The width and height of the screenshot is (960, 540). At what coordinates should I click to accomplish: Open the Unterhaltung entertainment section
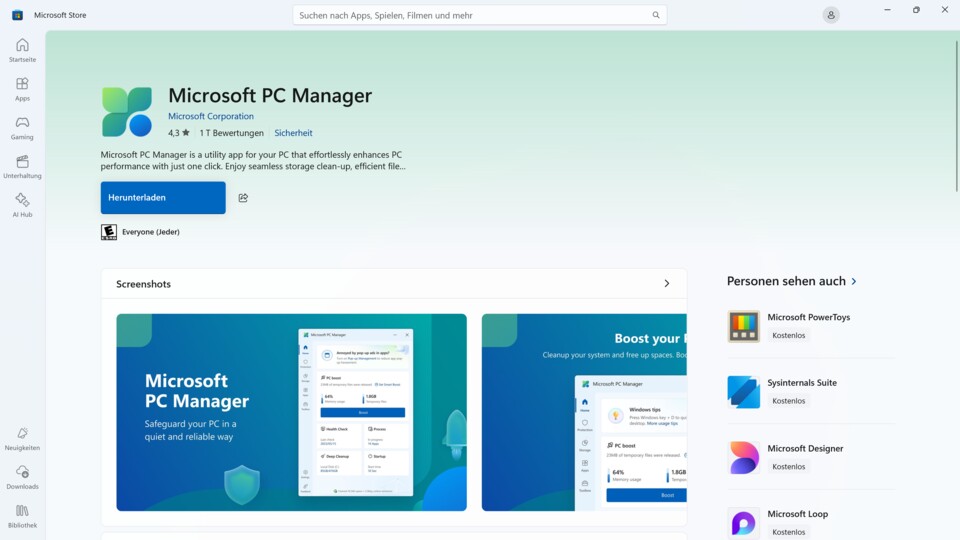(x=22, y=166)
